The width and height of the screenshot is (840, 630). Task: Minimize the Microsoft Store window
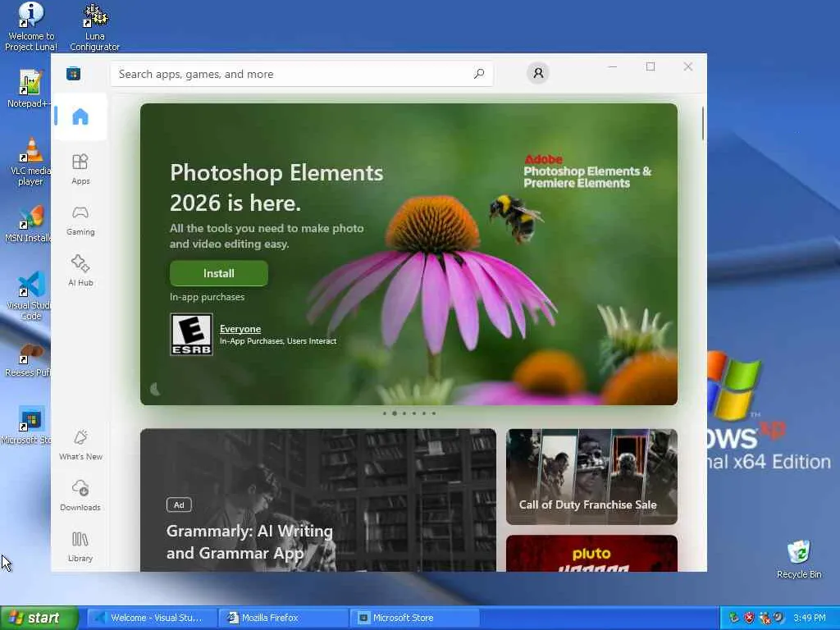(x=613, y=66)
